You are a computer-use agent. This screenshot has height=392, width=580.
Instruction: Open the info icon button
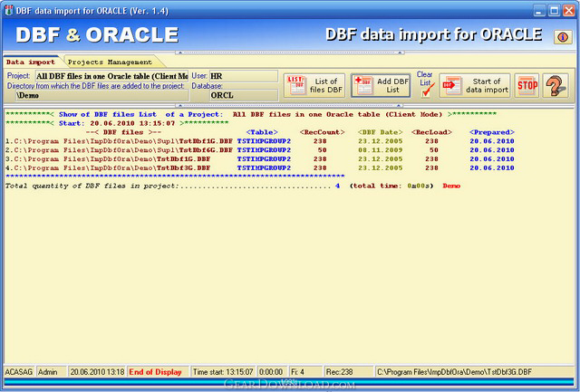pos(563,37)
